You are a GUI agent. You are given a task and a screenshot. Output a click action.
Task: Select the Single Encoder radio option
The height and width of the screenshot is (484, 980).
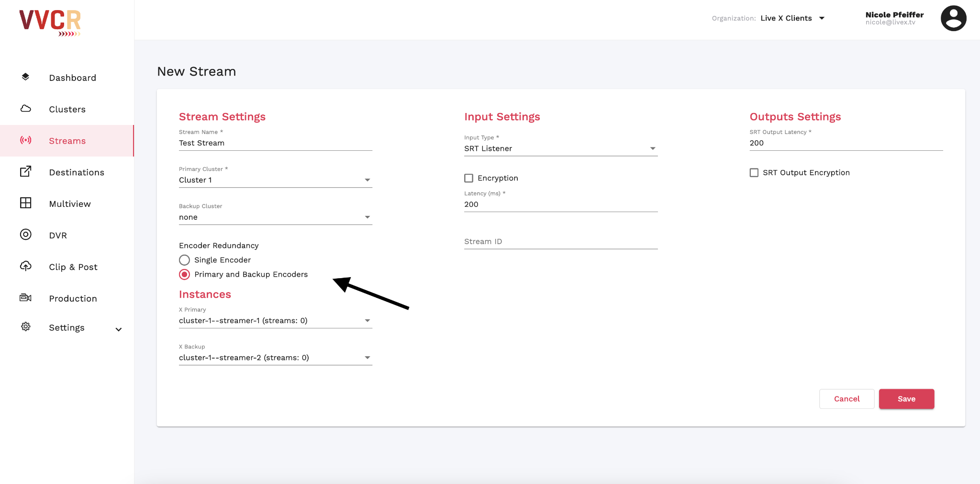coord(185,260)
